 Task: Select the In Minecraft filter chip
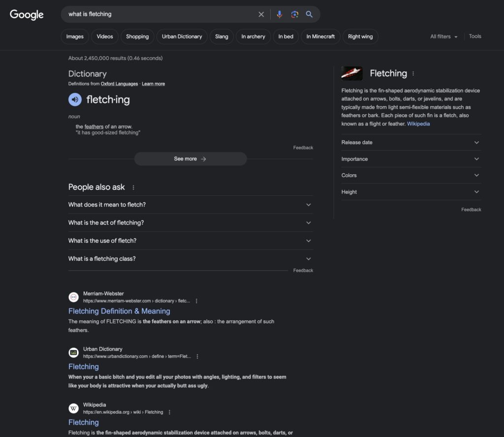(x=320, y=36)
